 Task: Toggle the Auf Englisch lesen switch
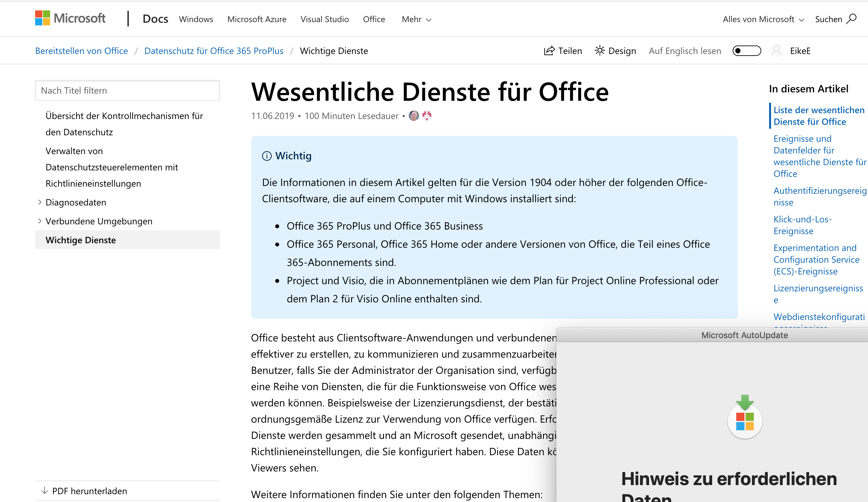(x=746, y=51)
